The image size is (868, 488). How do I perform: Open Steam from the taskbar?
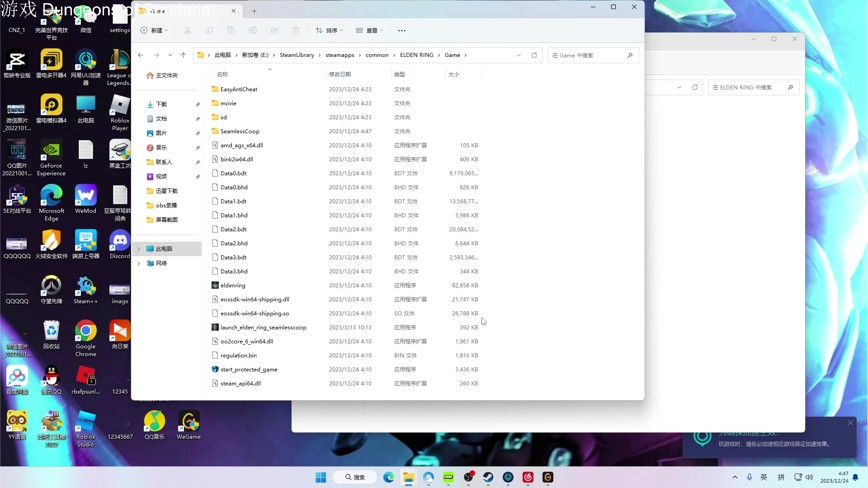(488, 477)
